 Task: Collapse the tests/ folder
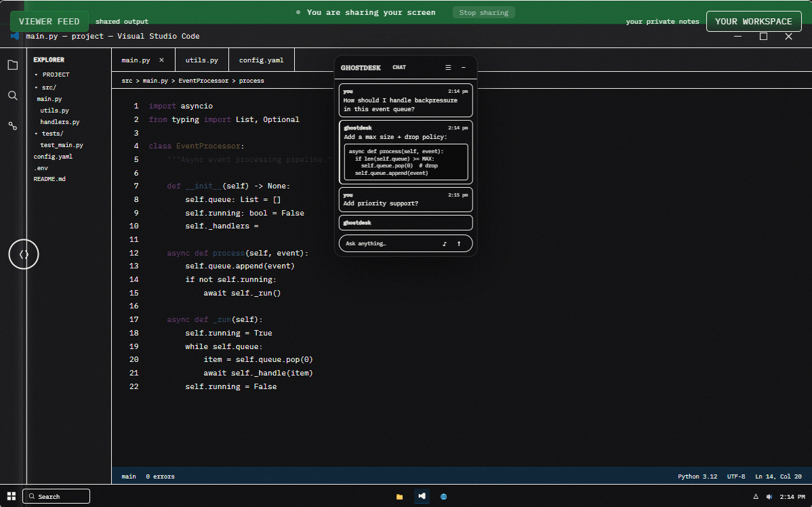pyautogui.click(x=37, y=134)
